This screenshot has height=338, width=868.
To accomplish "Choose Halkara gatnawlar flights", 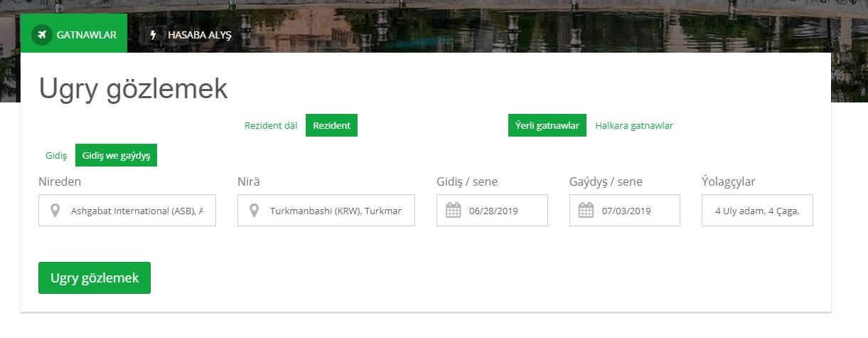I will (x=634, y=125).
